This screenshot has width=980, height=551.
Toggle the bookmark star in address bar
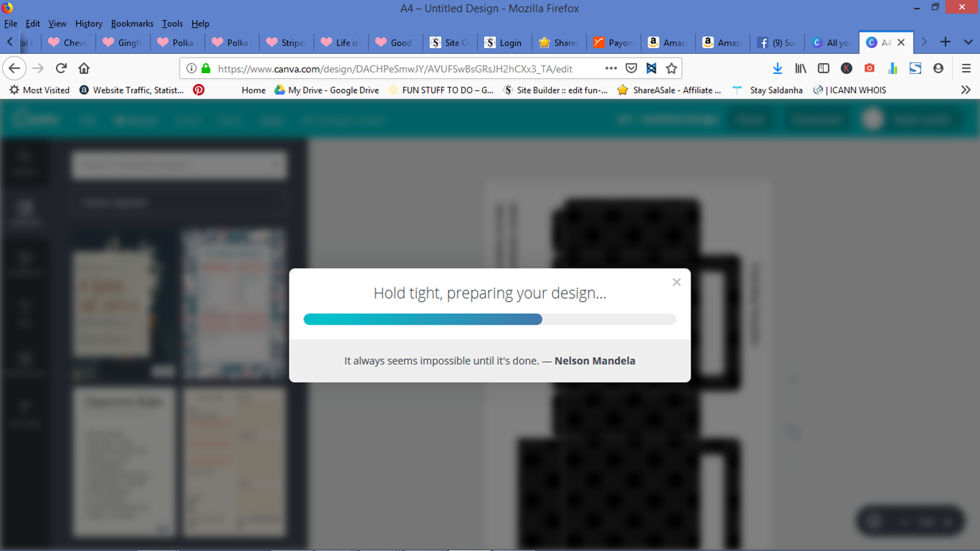[671, 68]
